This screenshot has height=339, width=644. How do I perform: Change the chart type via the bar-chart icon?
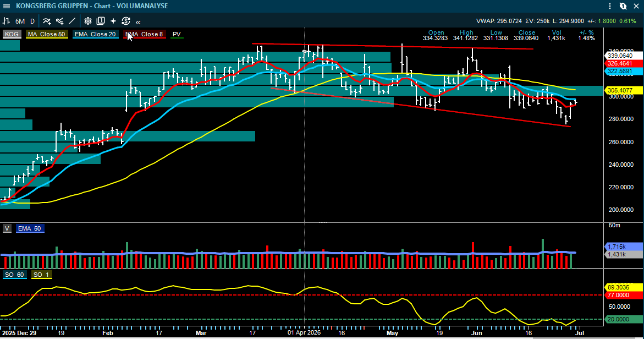(6, 21)
